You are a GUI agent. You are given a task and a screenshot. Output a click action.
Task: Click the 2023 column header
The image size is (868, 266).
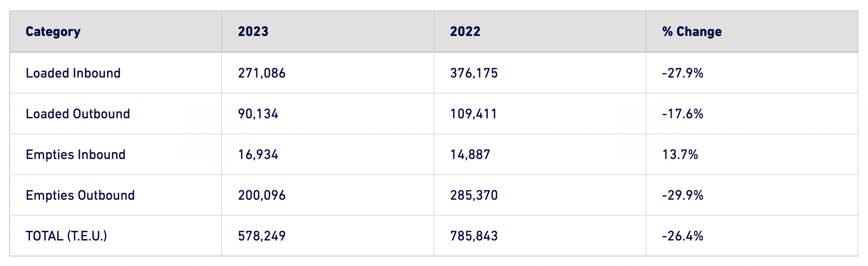pos(253,32)
